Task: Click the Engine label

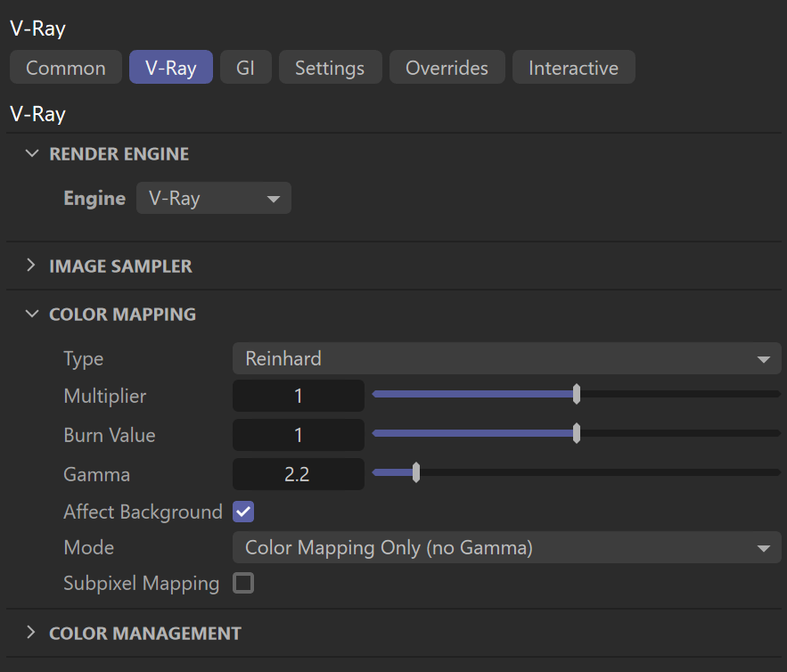Action: coord(94,198)
